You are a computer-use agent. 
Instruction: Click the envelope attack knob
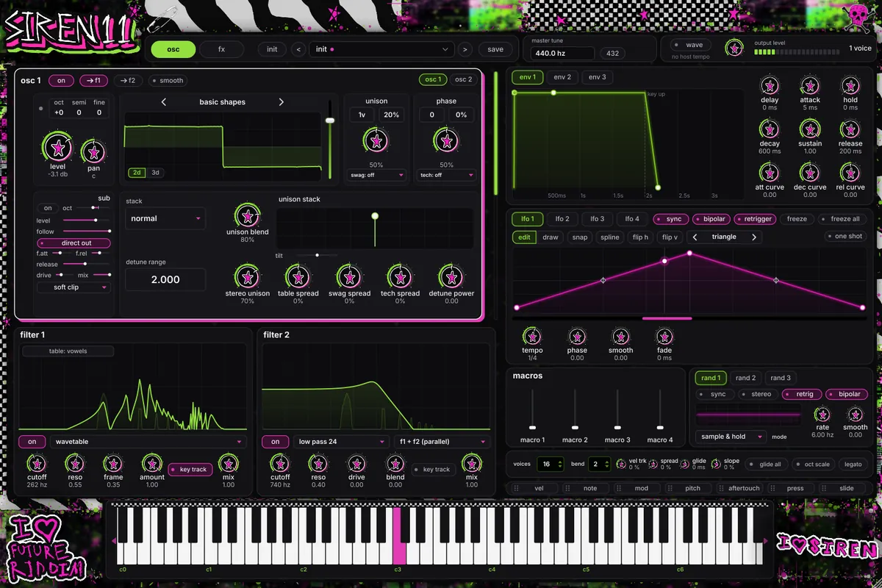[810, 86]
